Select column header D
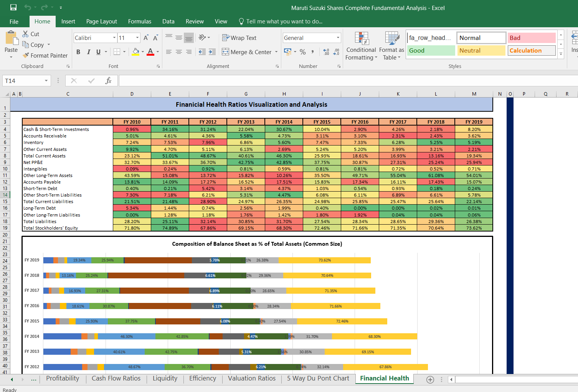 [x=132, y=94]
